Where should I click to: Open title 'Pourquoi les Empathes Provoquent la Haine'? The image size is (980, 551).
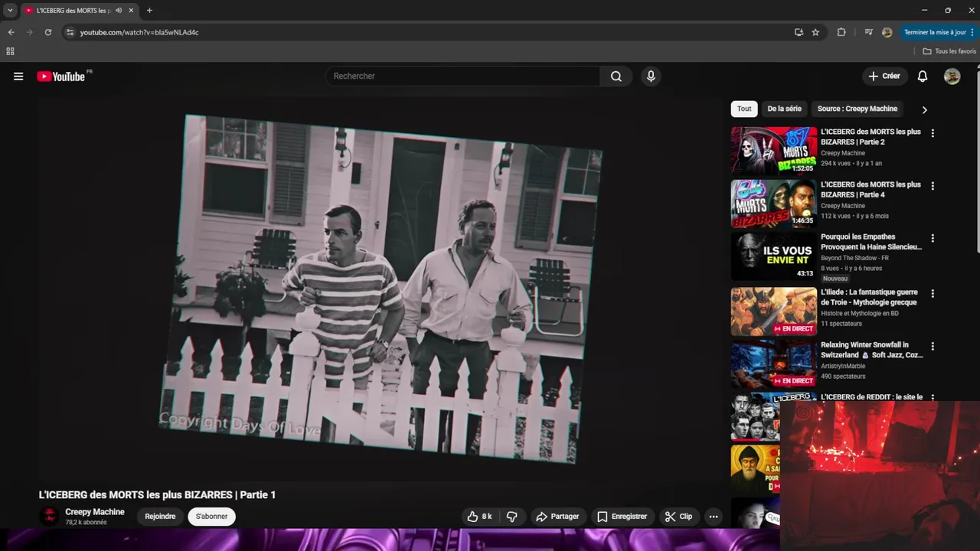pyautogui.click(x=871, y=242)
